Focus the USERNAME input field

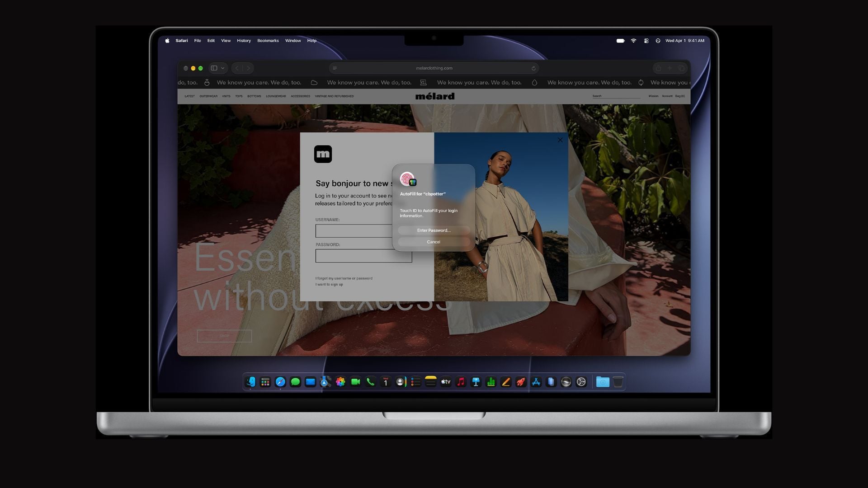(354, 231)
